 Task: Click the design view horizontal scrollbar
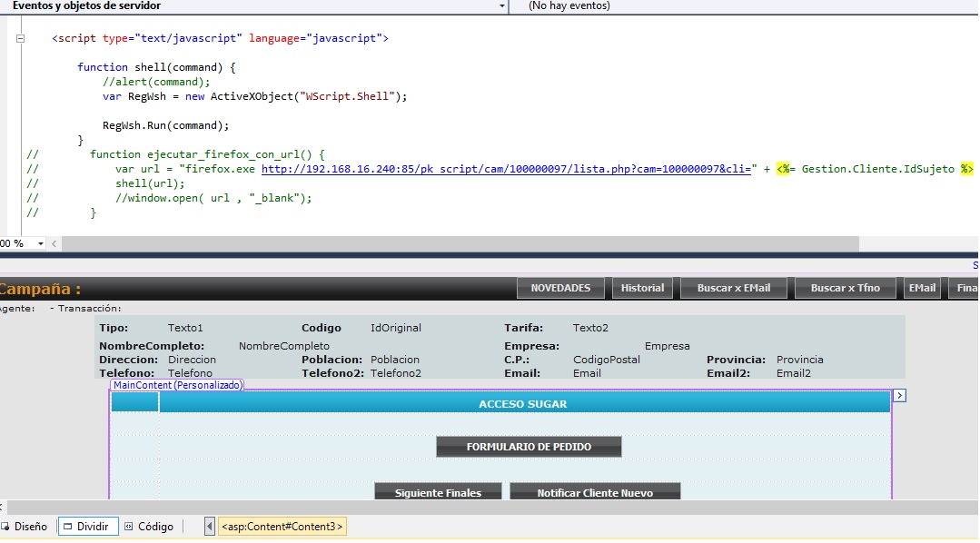[490, 507]
